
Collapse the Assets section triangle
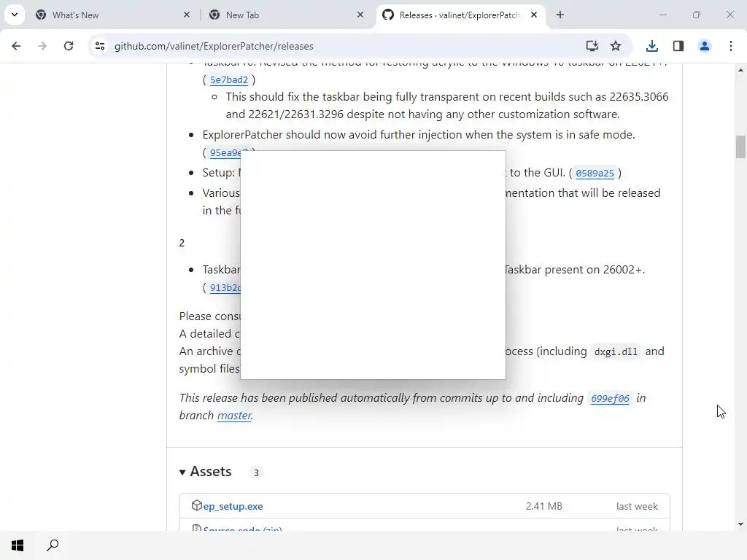tap(182, 472)
